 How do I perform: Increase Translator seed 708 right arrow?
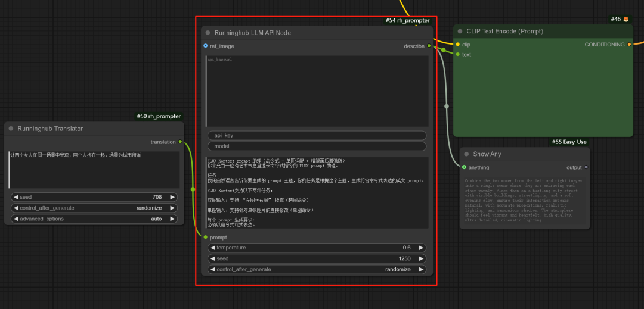pos(172,197)
